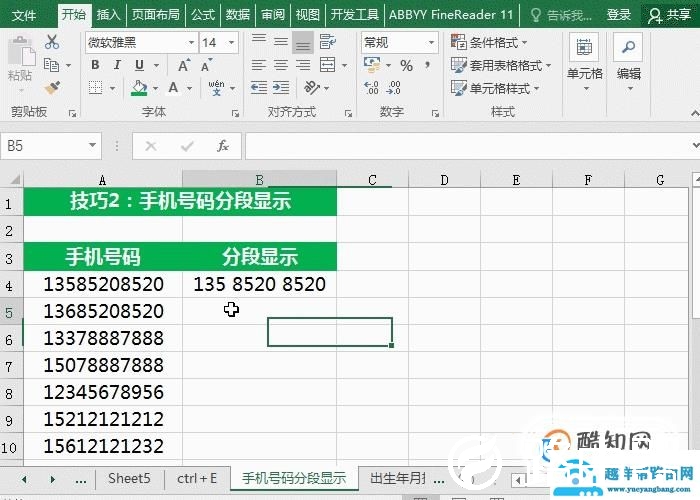The image size is (700, 500).
Task: Apply percent style
Action: [x=406, y=66]
